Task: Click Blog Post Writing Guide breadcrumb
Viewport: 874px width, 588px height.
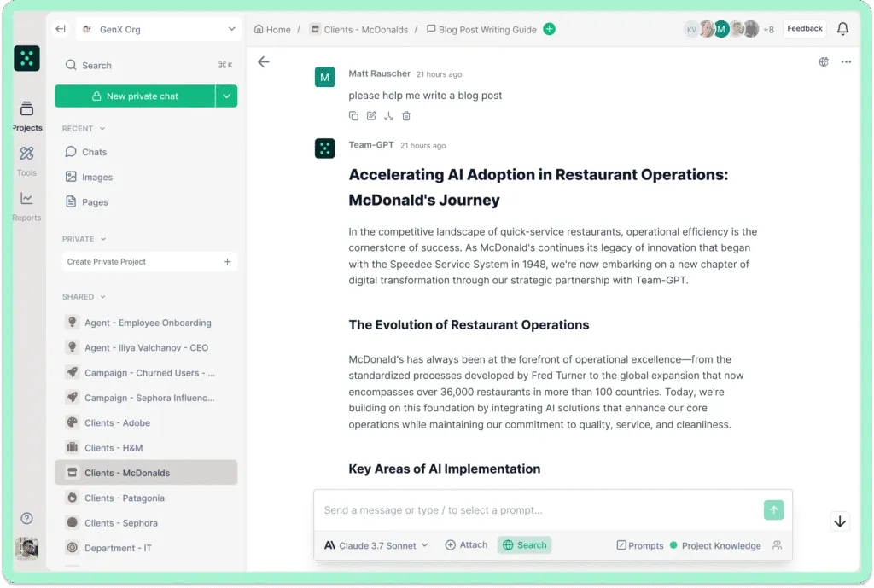Action: coord(481,30)
